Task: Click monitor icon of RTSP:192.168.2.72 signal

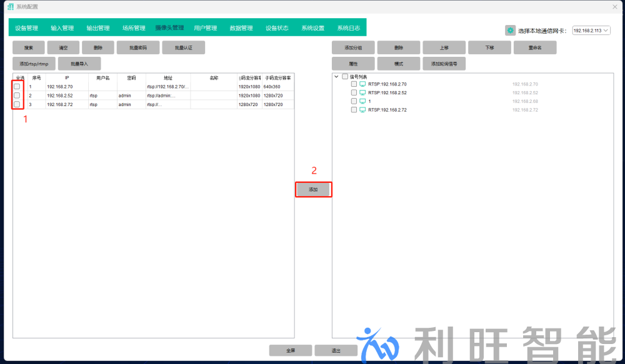Action: point(362,110)
